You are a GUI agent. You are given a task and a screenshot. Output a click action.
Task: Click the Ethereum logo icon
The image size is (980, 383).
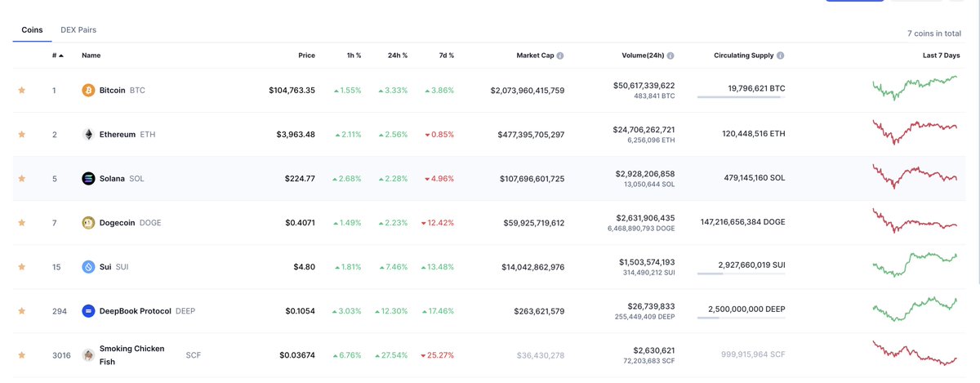(x=88, y=134)
